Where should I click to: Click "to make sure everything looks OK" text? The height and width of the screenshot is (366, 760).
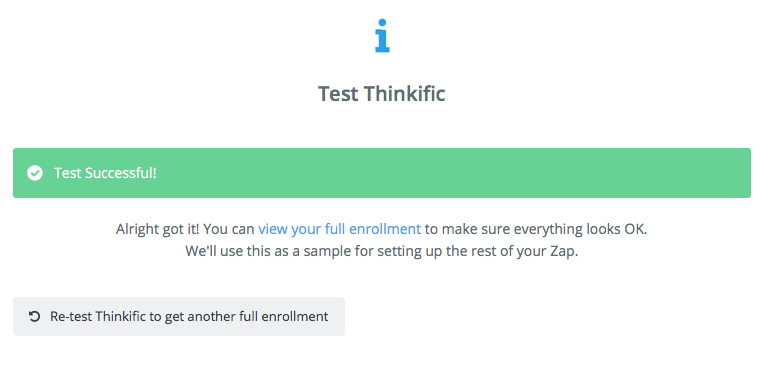(x=536, y=229)
